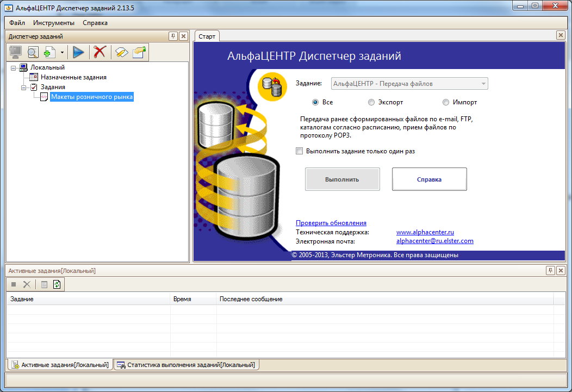Open the Файл menu
The height and width of the screenshot is (392, 572).
tap(17, 23)
